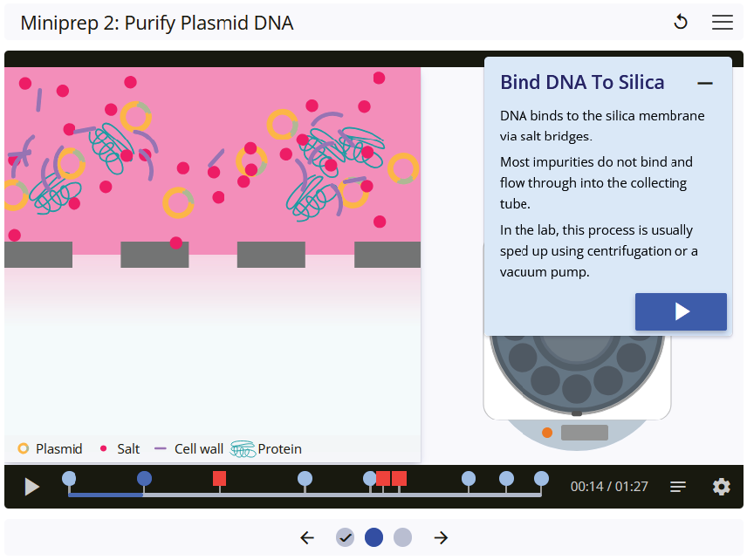Click the orange indicator light on centrifuge
Image resolution: width=747 pixels, height=560 pixels.
point(547,433)
